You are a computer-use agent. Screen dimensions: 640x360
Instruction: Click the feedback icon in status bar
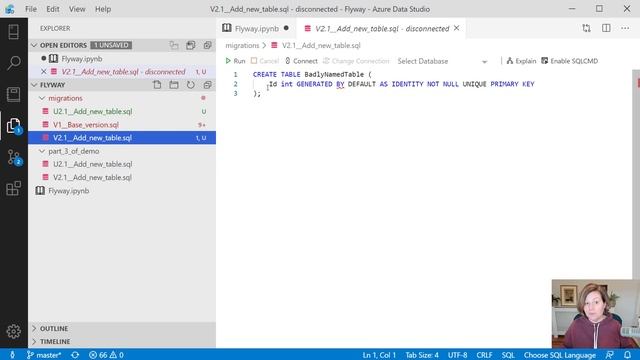[x=609, y=355]
